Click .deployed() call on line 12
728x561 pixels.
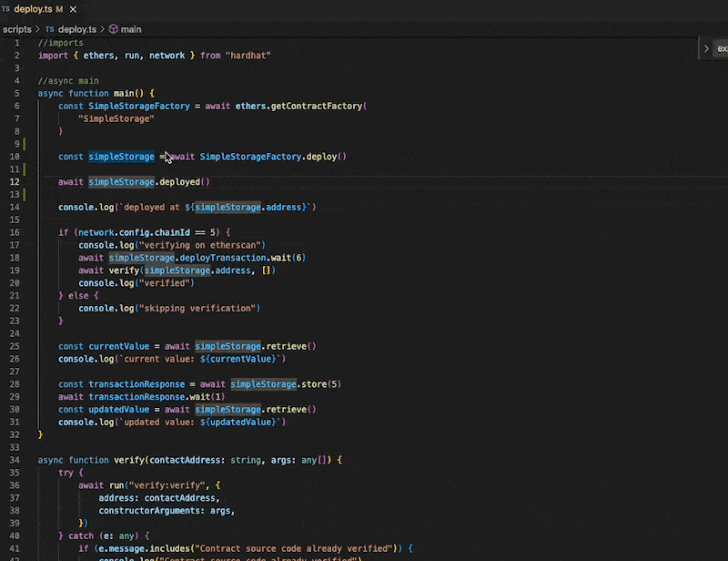pyautogui.click(x=185, y=182)
